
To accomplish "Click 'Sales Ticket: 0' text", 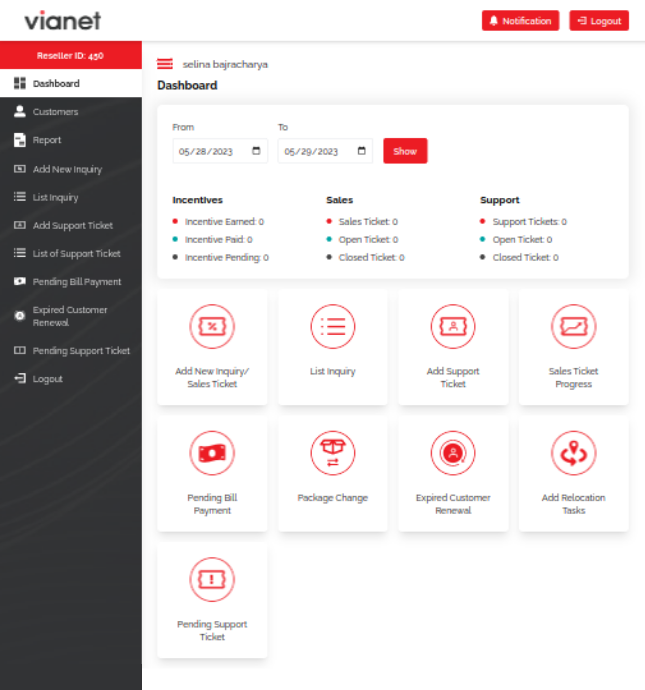I will pos(368,221).
